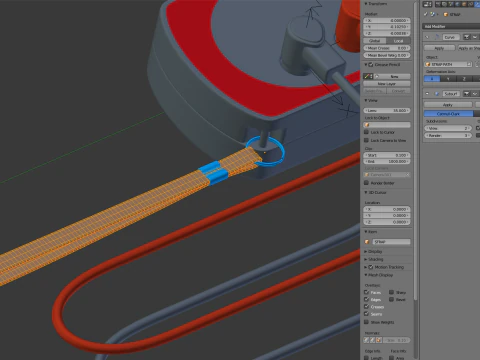Select X deformation axis

(432, 79)
